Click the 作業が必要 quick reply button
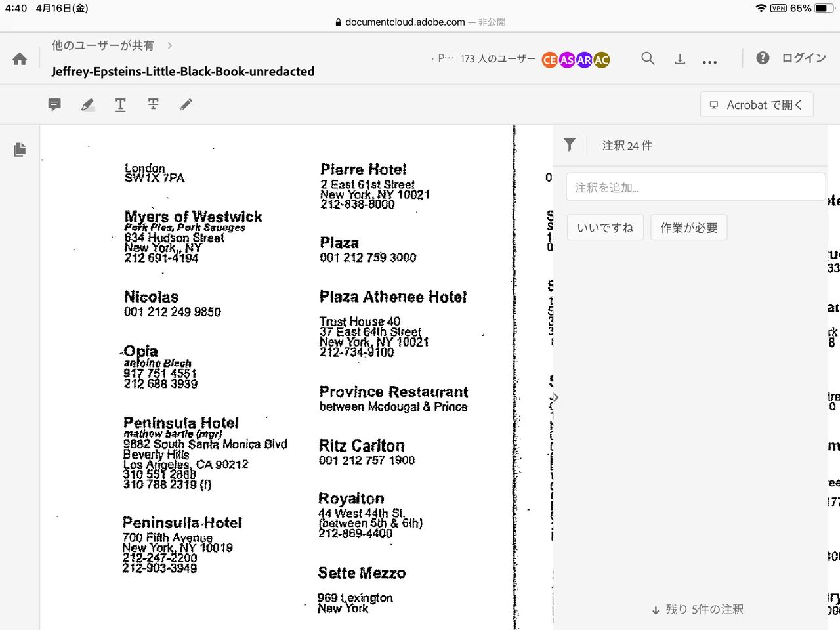 click(x=689, y=228)
